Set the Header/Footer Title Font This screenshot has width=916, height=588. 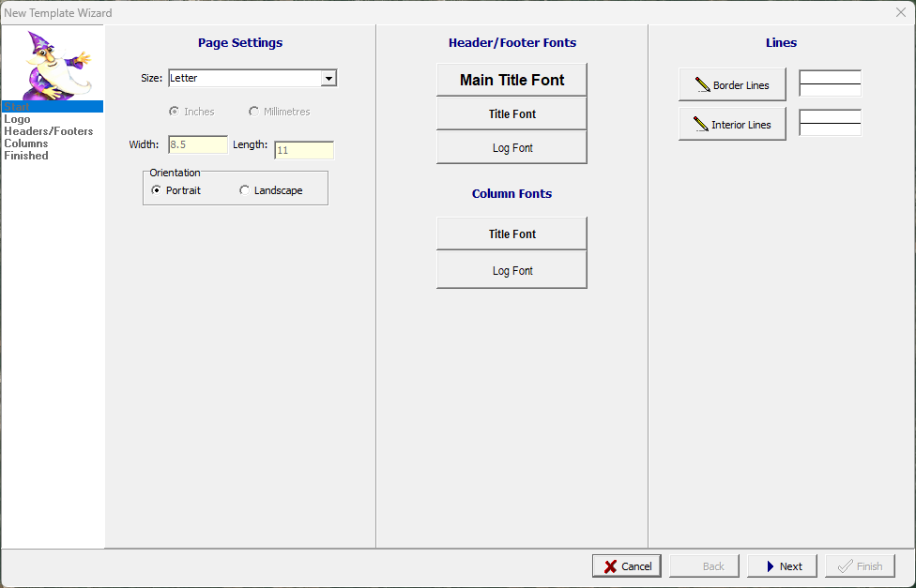[511, 114]
